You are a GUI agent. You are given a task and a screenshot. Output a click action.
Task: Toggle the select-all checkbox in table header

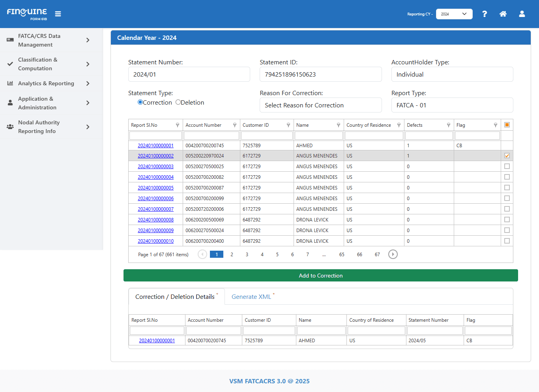point(507,125)
